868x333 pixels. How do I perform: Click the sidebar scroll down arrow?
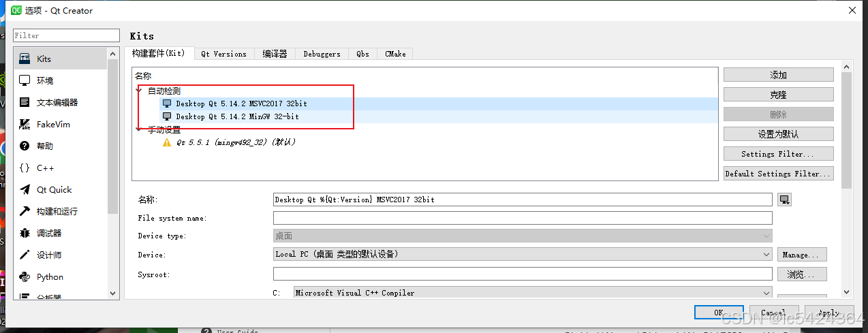(x=113, y=294)
